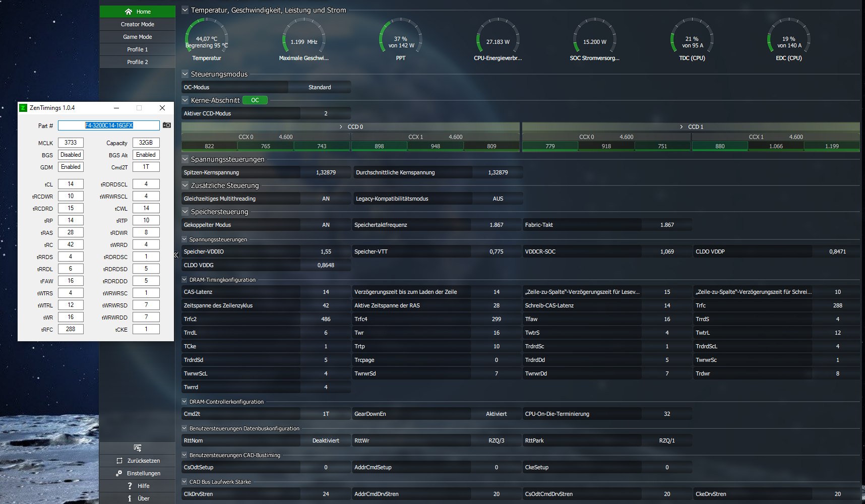Collapse the DRAM-Timingkonfiguration section
865x504 pixels.
(184, 280)
